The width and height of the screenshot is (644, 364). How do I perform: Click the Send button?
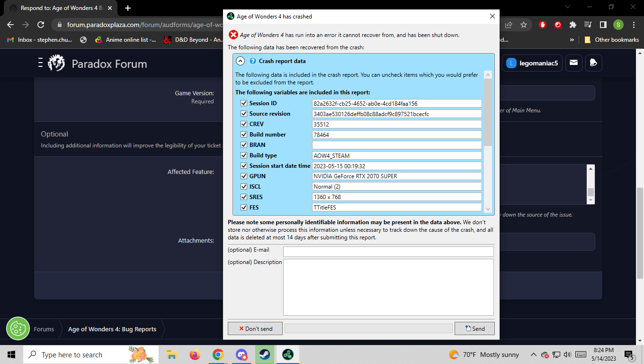coord(474,328)
